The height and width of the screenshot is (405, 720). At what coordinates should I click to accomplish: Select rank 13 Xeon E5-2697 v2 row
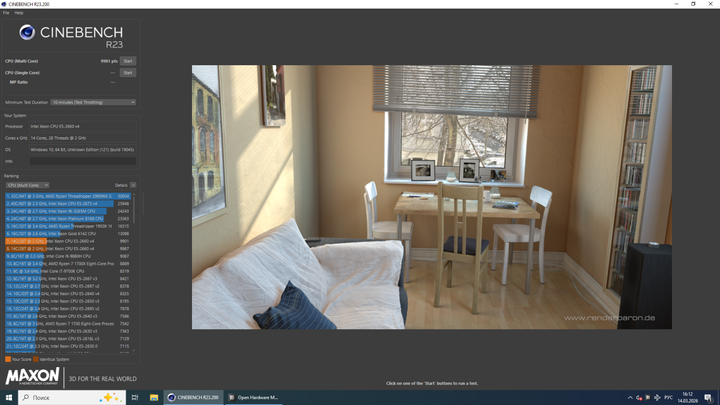point(68,286)
